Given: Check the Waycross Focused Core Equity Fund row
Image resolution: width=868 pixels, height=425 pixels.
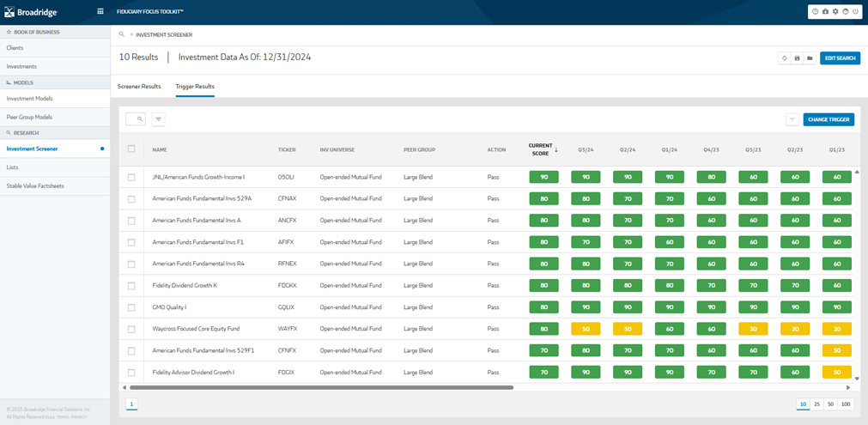Looking at the screenshot, I should [x=131, y=329].
